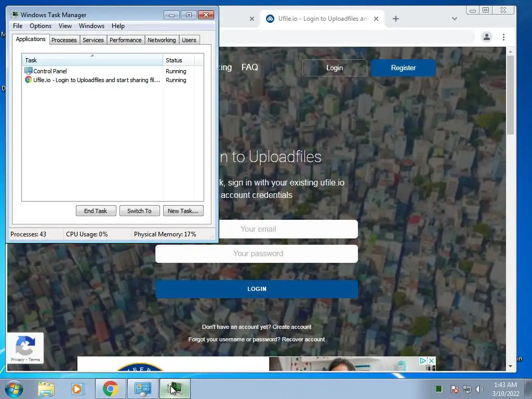Open Task Manager's Options menu
Viewport: 532px width, 399px height.
pyautogui.click(x=41, y=26)
